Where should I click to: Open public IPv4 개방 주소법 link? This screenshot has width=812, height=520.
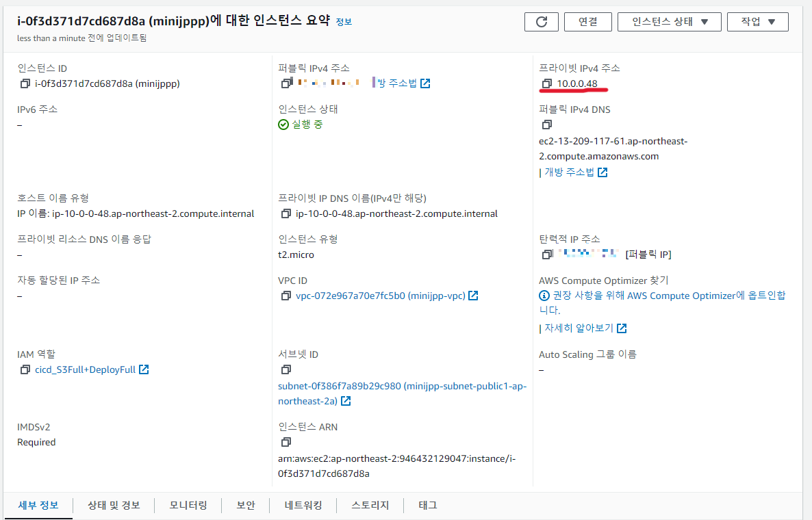403,83
